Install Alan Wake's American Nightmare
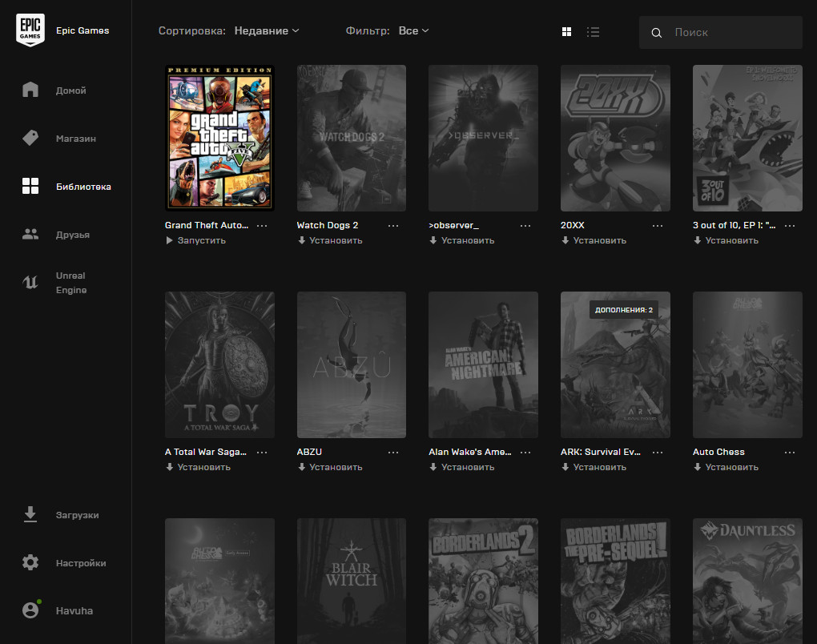The width and height of the screenshot is (817, 644). [x=461, y=467]
